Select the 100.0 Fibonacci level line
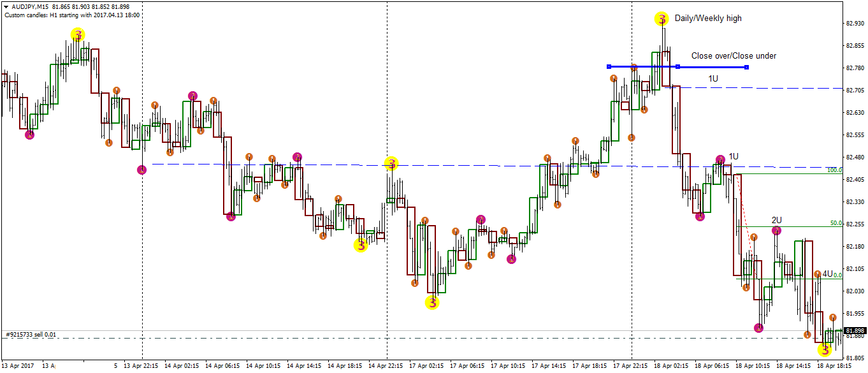 click(x=797, y=173)
